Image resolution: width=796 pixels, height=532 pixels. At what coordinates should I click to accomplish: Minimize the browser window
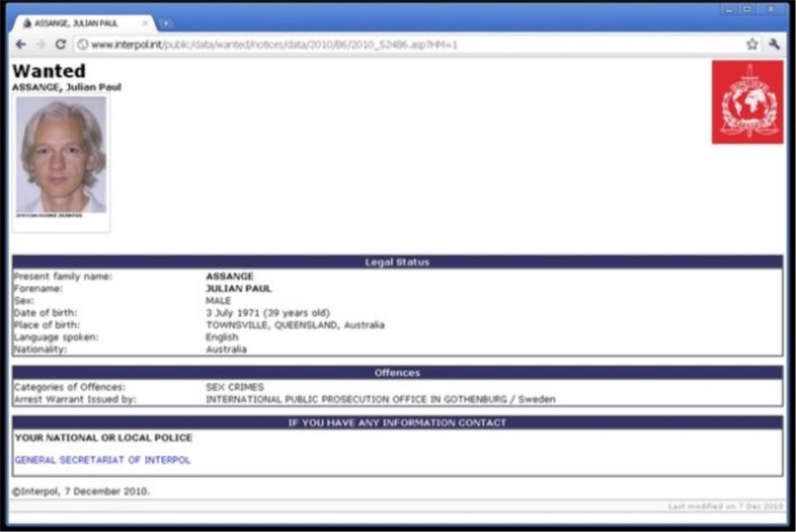[x=730, y=9]
